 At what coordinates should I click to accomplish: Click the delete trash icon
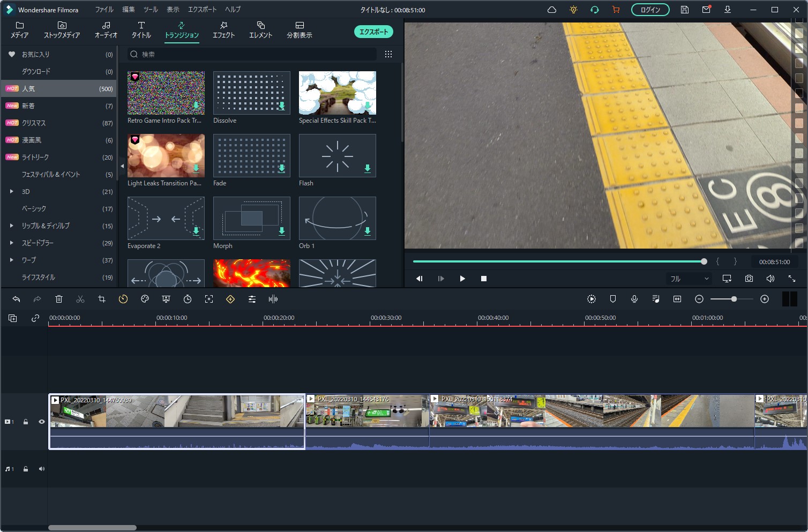tap(59, 299)
